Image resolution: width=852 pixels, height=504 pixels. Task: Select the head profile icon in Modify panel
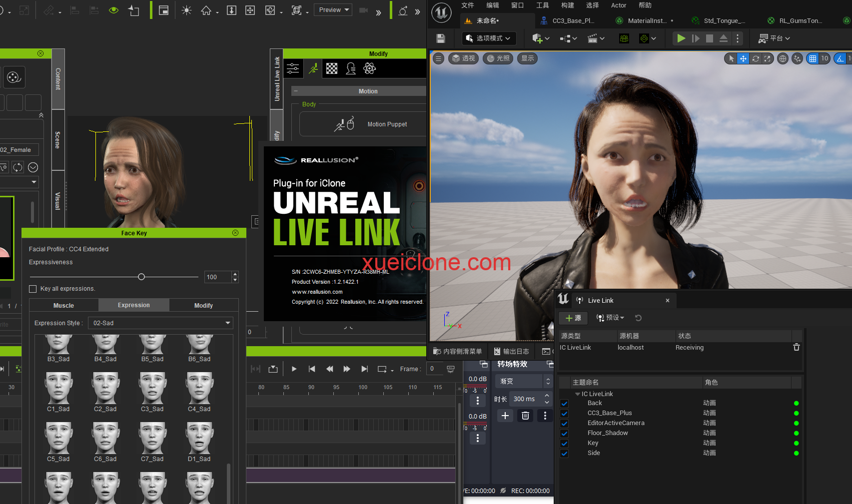(351, 68)
